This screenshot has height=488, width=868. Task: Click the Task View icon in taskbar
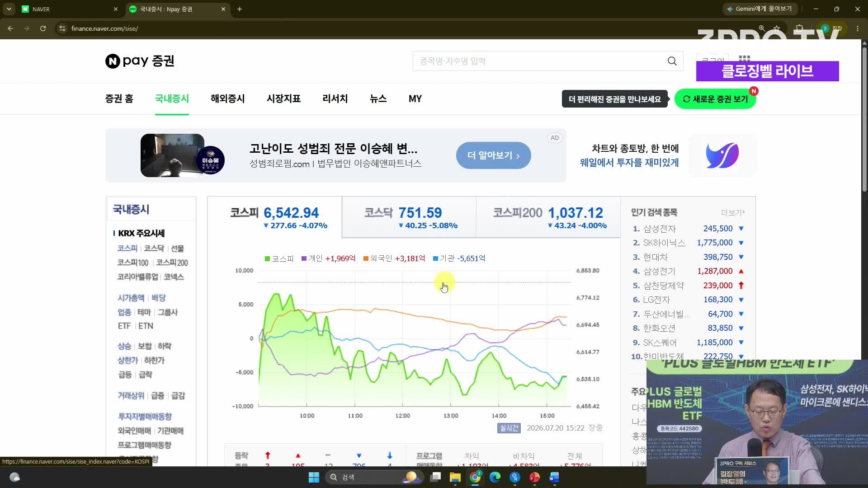(x=435, y=477)
